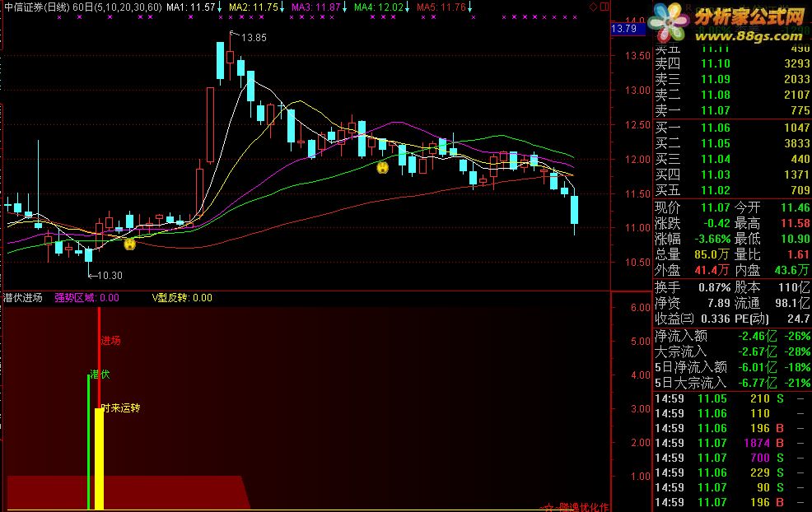Select the 10.30 low price label
This screenshot has height=512, width=812.
[x=110, y=276]
